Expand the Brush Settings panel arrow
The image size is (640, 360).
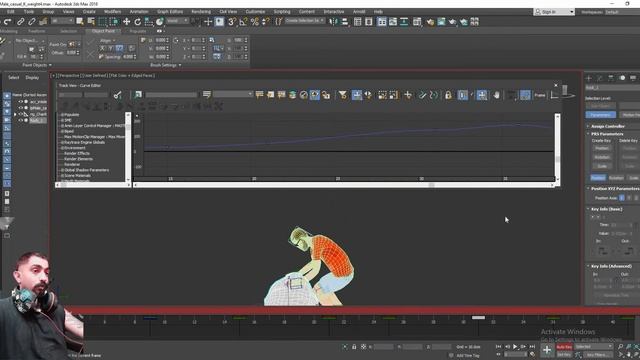coord(180,65)
